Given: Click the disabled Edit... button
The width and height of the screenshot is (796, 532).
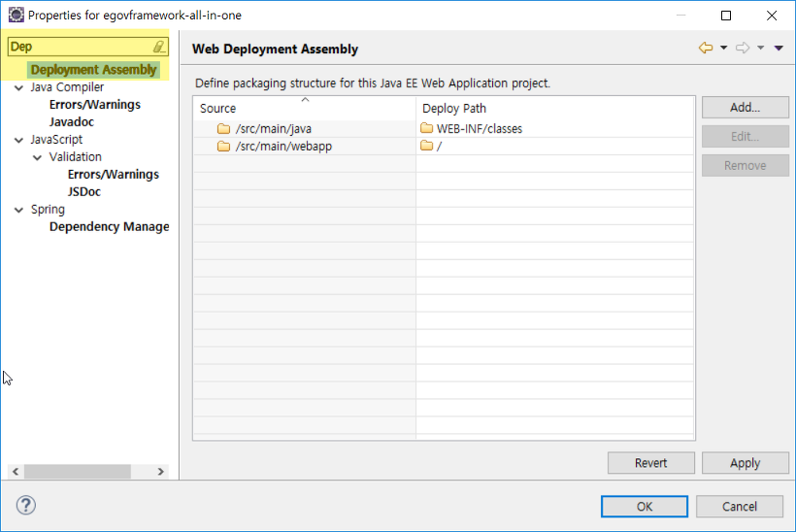Looking at the screenshot, I should [x=746, y=137].
